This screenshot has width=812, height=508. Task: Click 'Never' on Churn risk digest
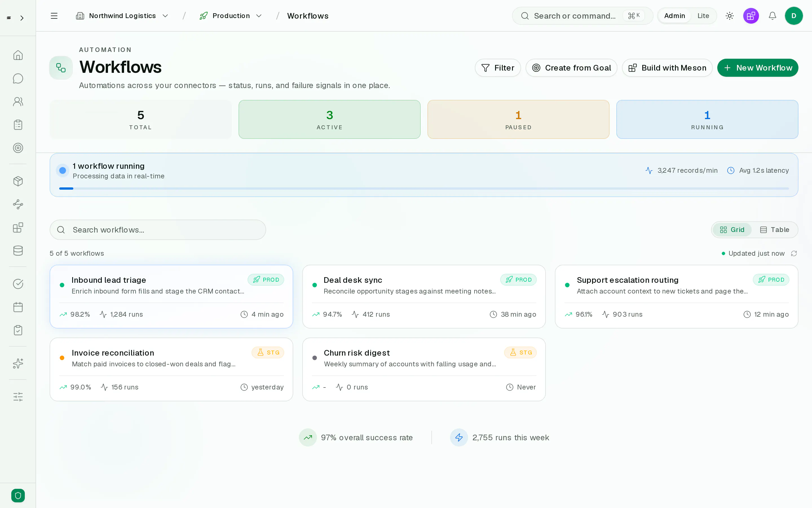tap(526, 387)
